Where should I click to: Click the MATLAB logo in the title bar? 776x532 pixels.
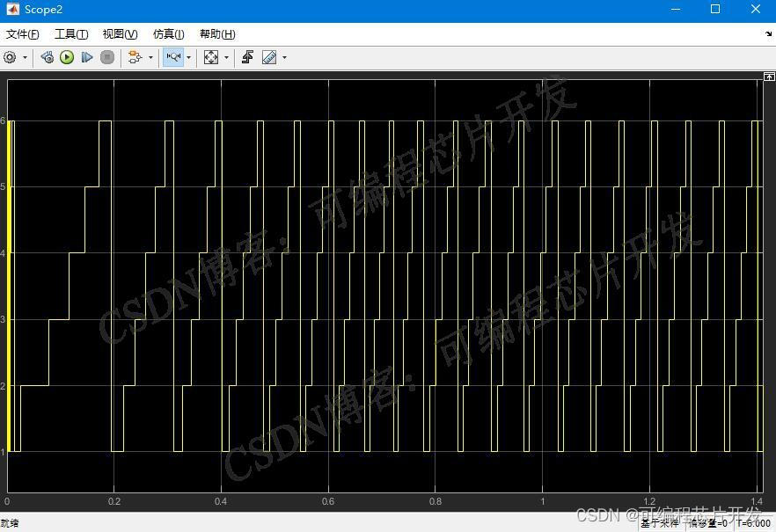pyautogui.click(x=13, y=10)
